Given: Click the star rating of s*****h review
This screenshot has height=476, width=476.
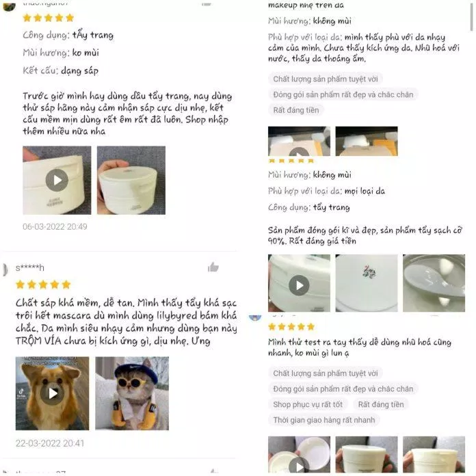Looking at the screenshot, I should coord(43,285).
